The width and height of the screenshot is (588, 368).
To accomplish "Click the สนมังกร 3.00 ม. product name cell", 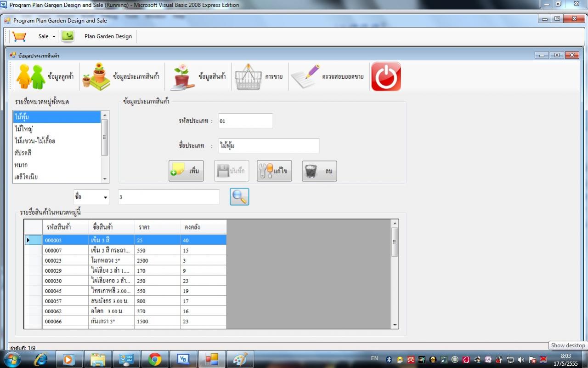I will 111,301.
